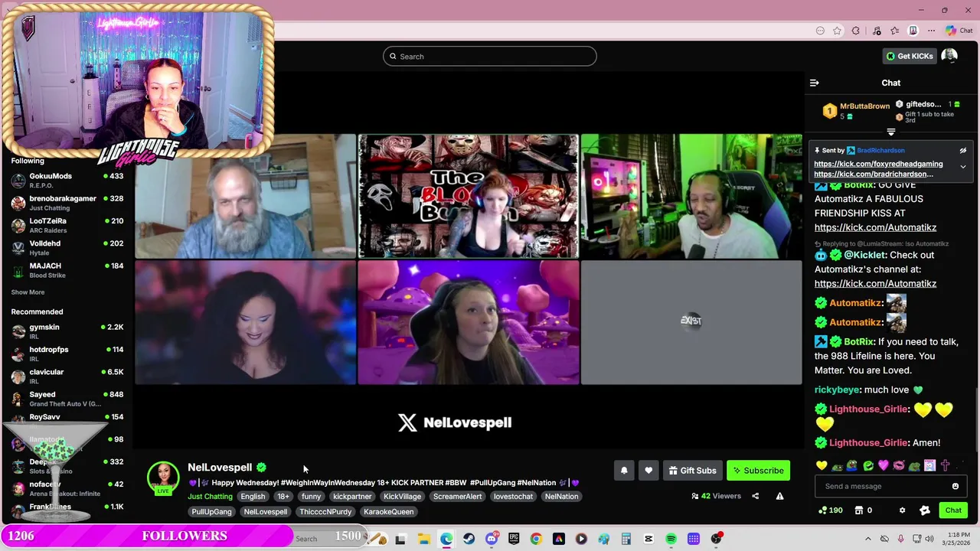Viewport: 980px width, 551px height.
Task: Open gymskin recommended channel
Action: (67, 331)
